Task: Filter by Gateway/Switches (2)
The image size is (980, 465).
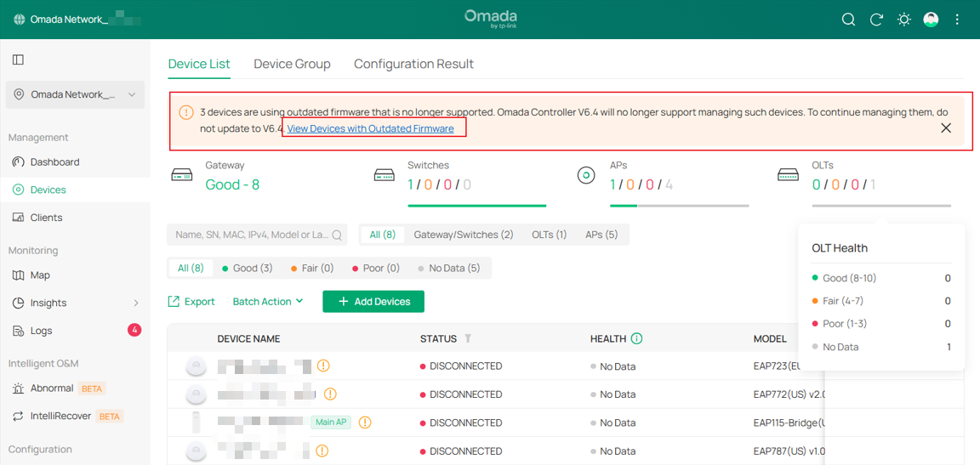Action: tap(463, 235)
